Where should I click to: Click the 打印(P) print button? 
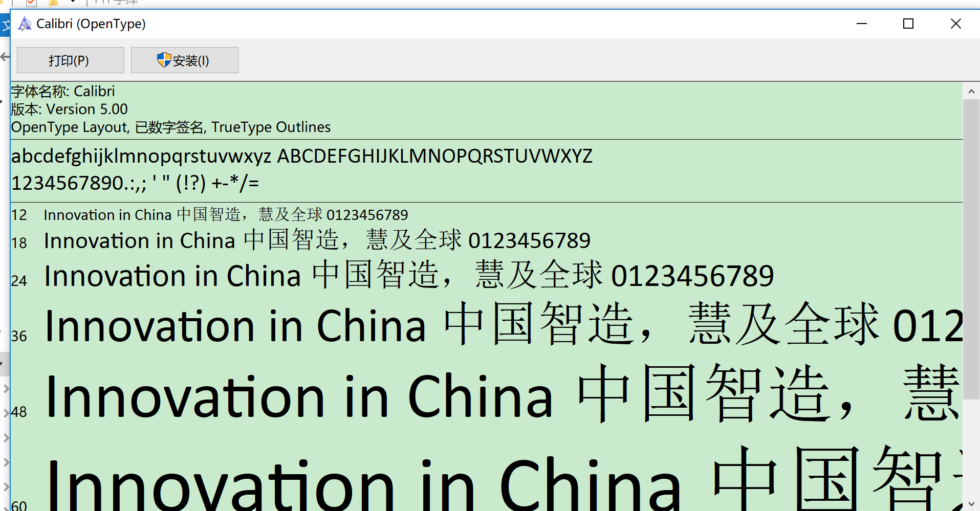pyautogui.click(x=70, y=60)
